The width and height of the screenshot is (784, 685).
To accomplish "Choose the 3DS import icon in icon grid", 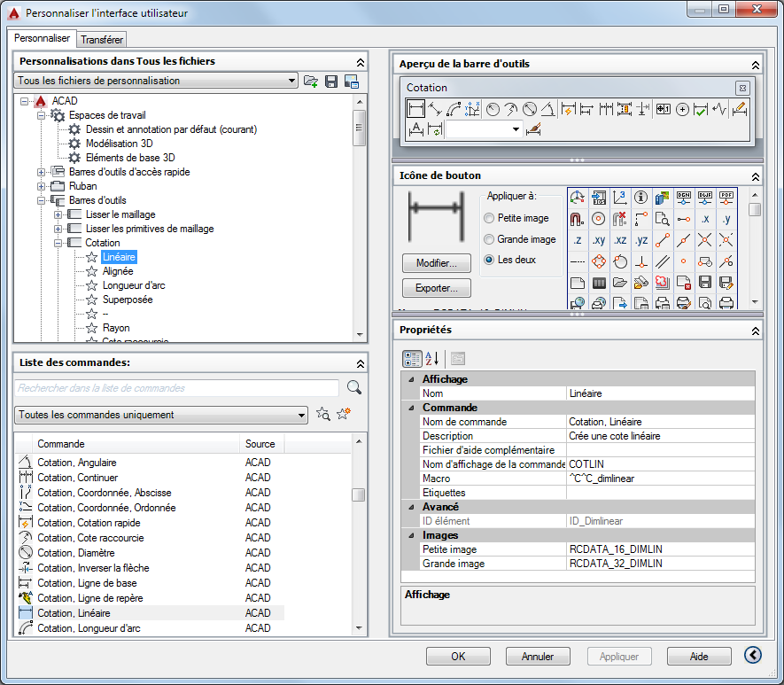I will tap(599, 198).
